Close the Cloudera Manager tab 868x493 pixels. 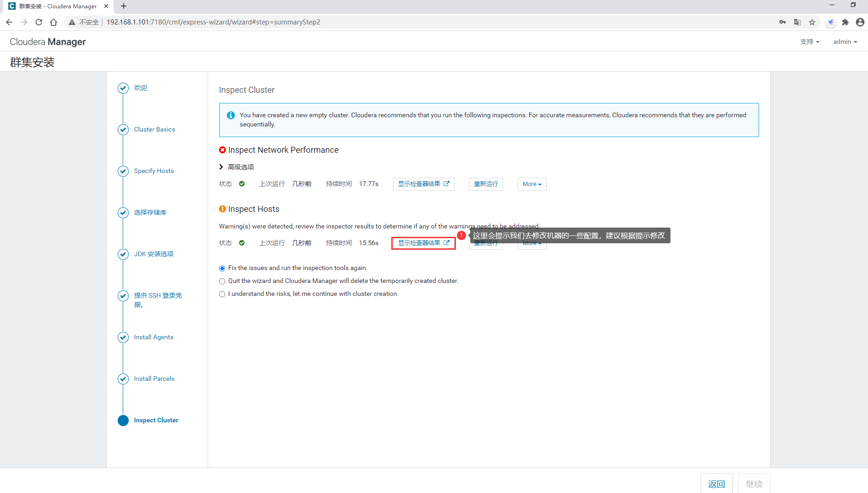[106, 6]
